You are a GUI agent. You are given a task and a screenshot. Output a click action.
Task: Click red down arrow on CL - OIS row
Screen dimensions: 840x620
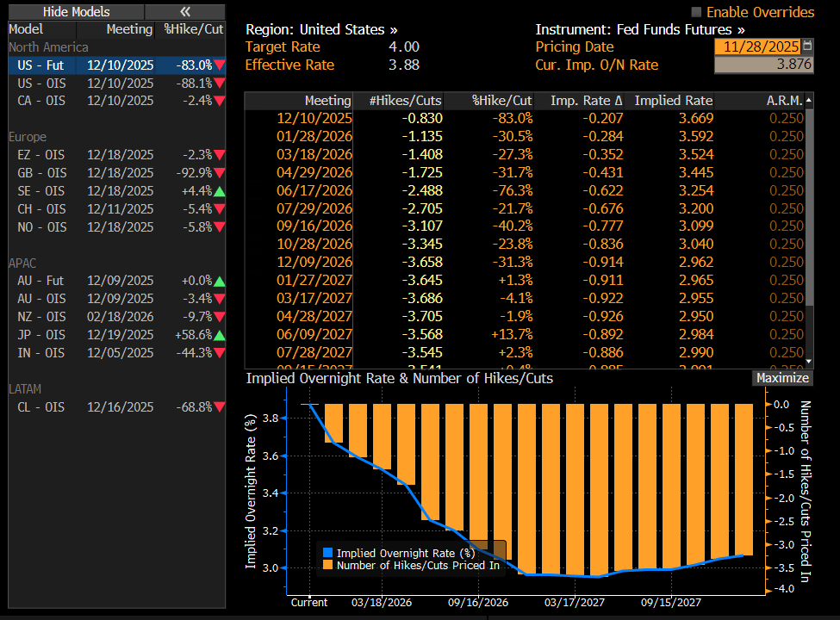coord(220,407)
